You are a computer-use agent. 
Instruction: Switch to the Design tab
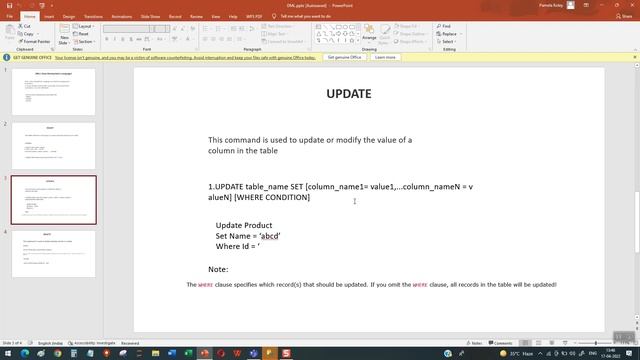69,17
